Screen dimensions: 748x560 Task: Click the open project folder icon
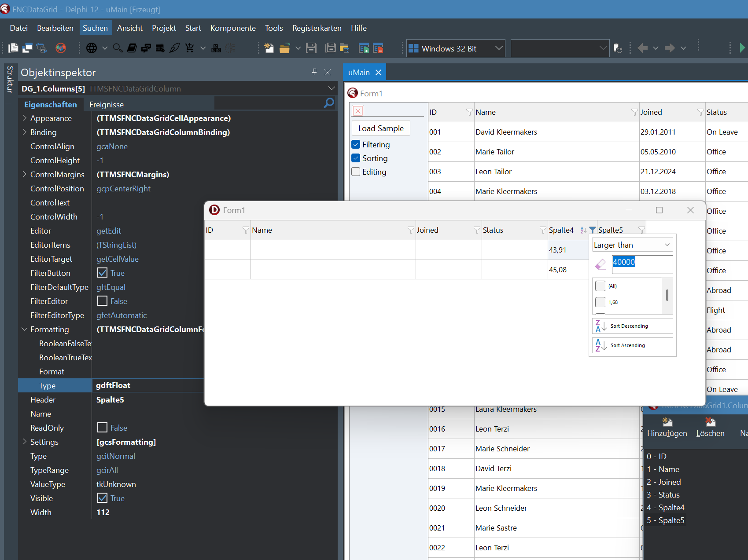point(344,48)
